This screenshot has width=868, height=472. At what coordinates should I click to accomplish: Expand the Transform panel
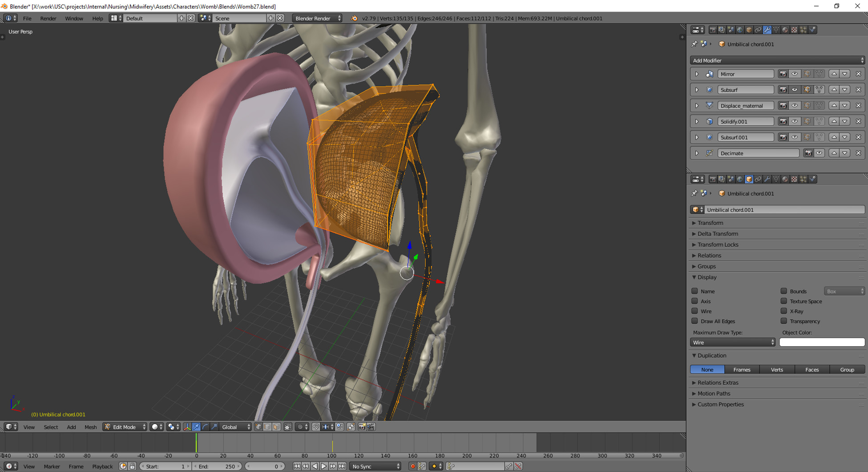click(710, 223)
